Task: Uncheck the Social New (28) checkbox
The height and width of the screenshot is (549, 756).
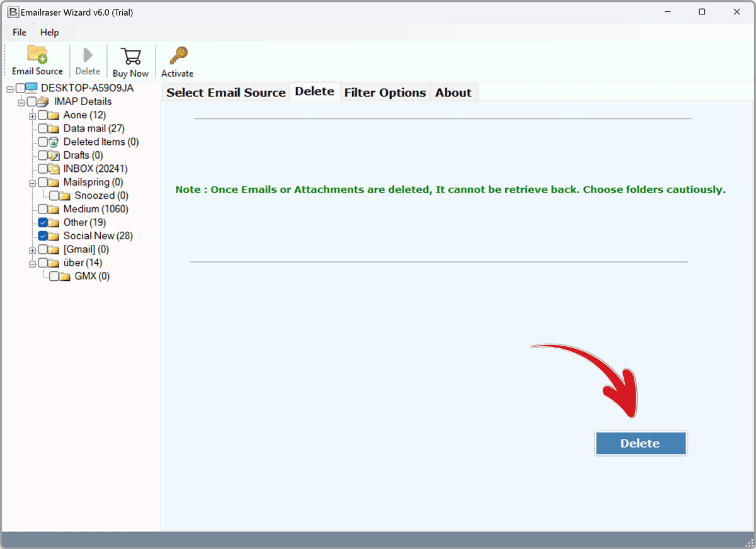Action: [x=43, y=236]
